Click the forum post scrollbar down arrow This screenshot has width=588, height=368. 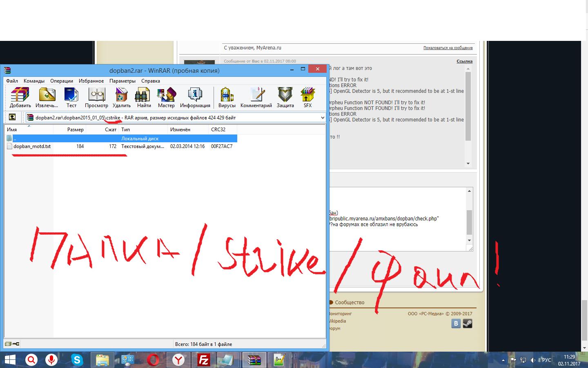pyautogui.click(x=468, y=164)
